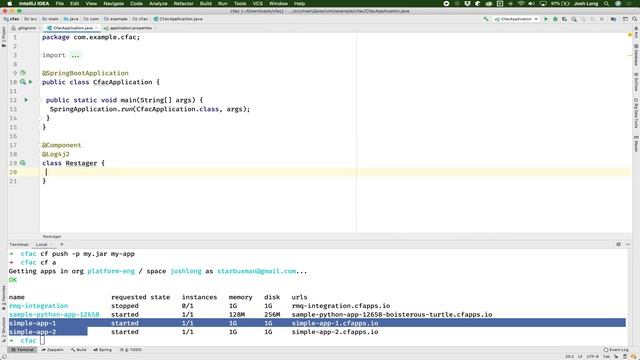Open the Apple menu
This screenshot has height=360, width=640.
pyautogui.click(x=9, y=4)
